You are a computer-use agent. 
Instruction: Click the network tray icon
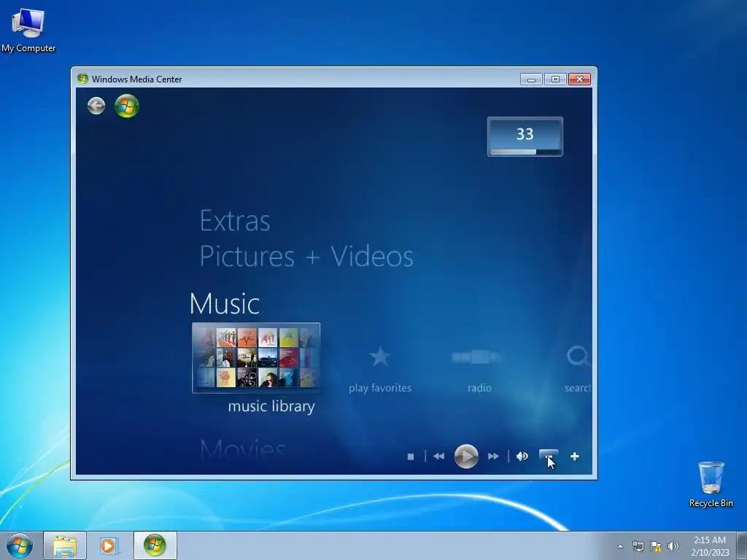638,546
